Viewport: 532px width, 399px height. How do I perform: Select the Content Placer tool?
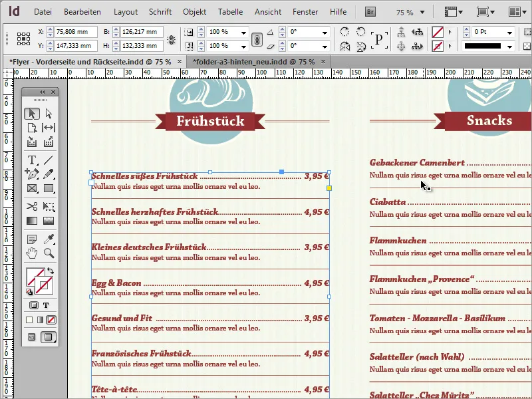(x=49, y=142)
